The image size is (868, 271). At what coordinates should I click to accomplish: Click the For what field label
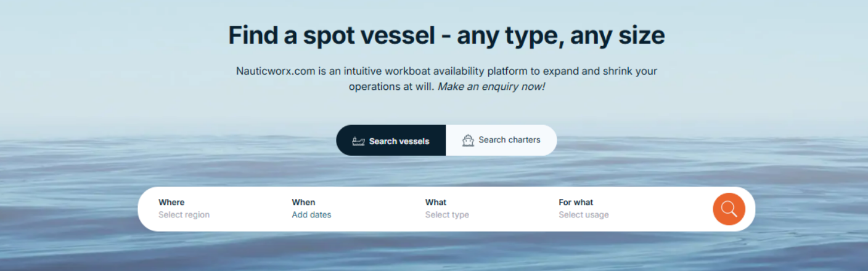coord(576,202)
